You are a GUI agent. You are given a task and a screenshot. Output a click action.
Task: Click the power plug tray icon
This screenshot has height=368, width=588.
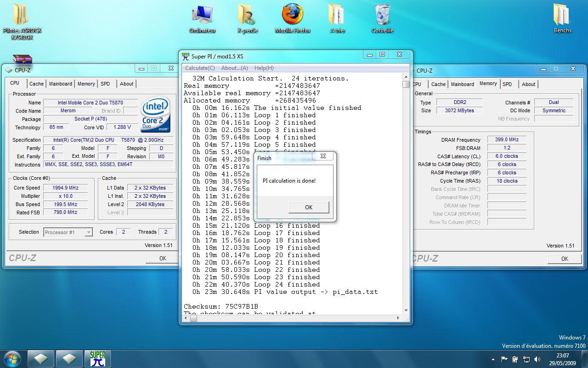click(515, 359)
